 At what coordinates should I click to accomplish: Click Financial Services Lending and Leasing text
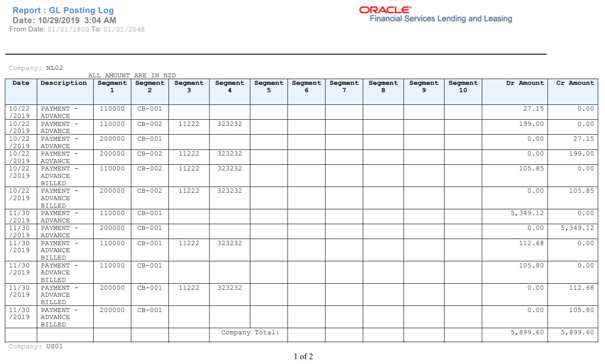point(441,19)
